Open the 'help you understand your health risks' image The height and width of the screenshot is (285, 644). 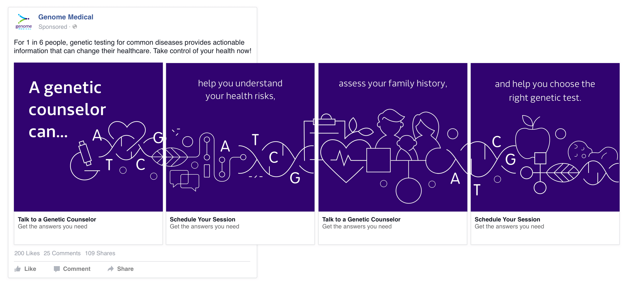240,137
